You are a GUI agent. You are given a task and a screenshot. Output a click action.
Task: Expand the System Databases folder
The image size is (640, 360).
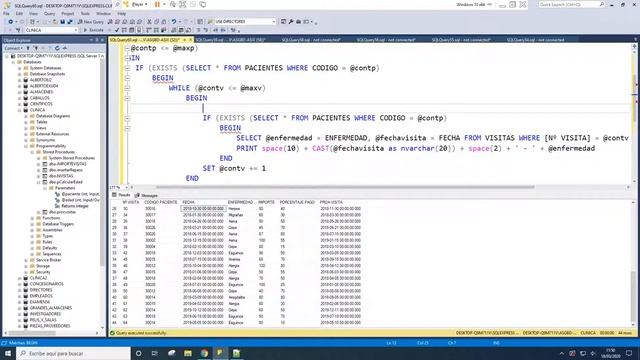pyautogui.click(x=20, y=68)
